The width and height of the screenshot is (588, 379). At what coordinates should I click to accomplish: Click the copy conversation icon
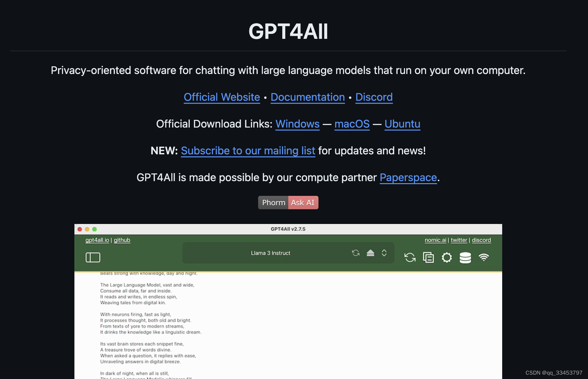coord(428,257)
